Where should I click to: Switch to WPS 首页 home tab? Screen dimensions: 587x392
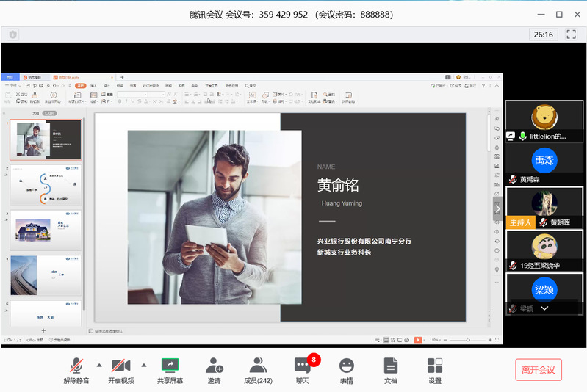(x=10, y=77)
